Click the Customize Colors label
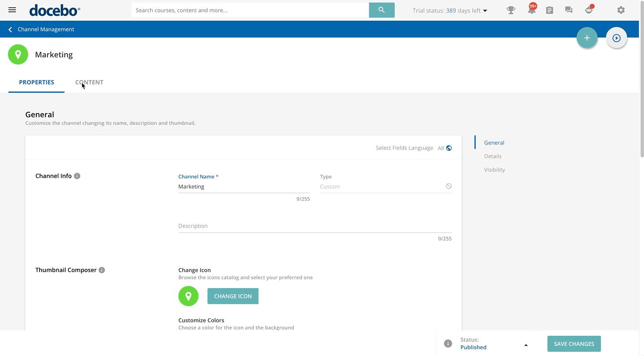Viewport: 644px width, 356px height. (x=201, y=320)
